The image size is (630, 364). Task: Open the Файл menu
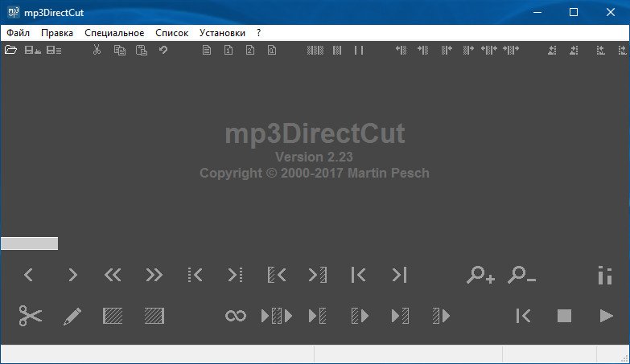pos(18,33)
